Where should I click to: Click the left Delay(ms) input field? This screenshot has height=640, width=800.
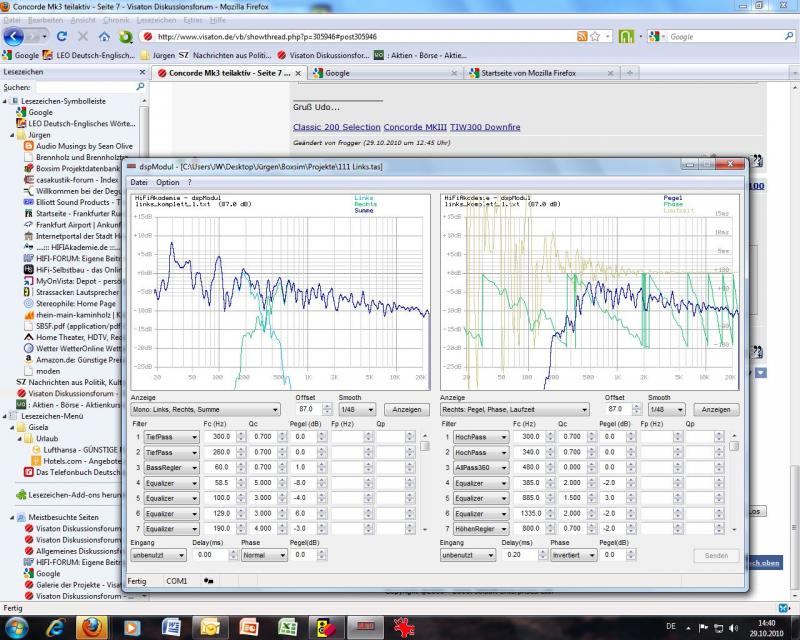(x=212, y=555)
